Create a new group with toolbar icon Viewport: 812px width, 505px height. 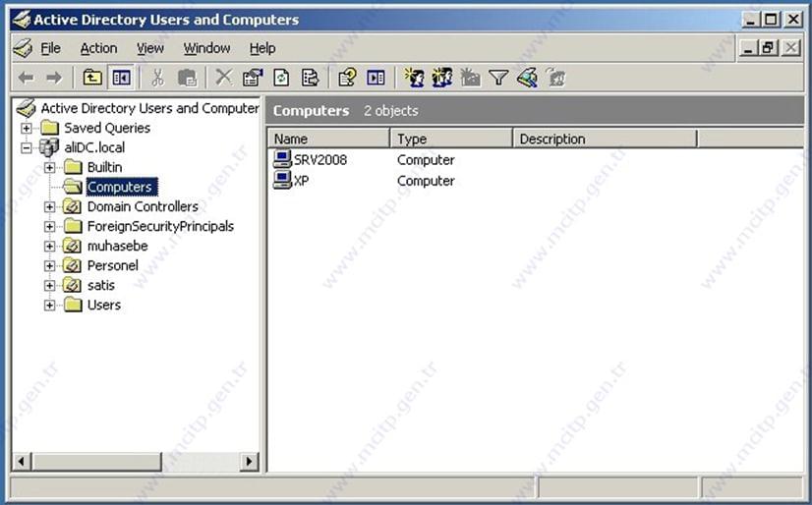[x=442, y=78]
